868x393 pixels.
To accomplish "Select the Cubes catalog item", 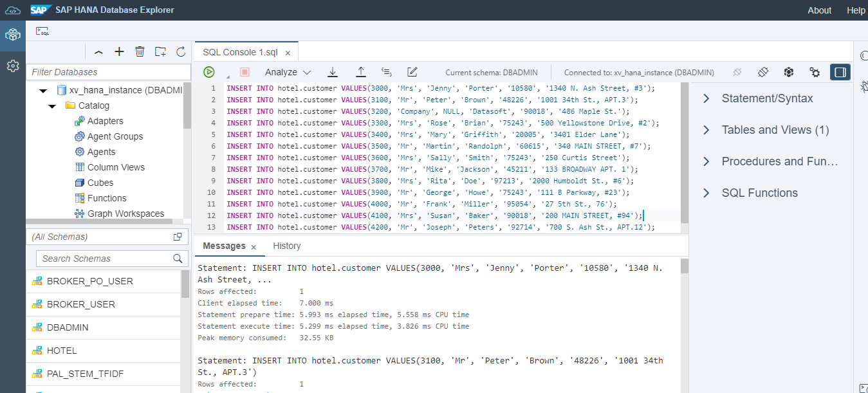I will point(100,183).
